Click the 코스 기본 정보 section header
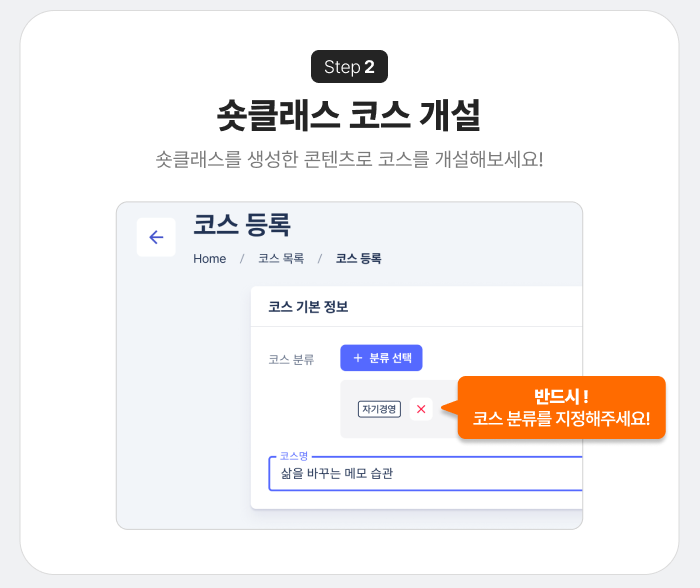The image size is (700, 588). [308, 307]
